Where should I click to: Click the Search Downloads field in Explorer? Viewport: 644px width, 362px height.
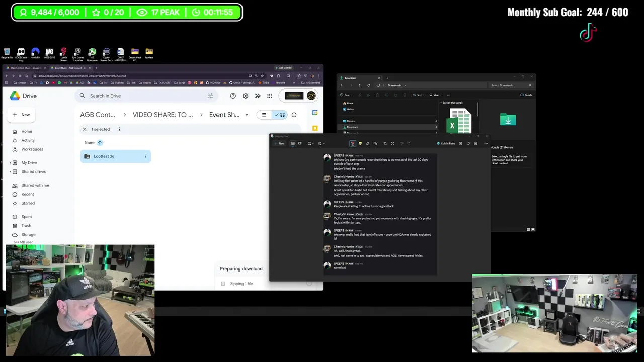(512, 85)
